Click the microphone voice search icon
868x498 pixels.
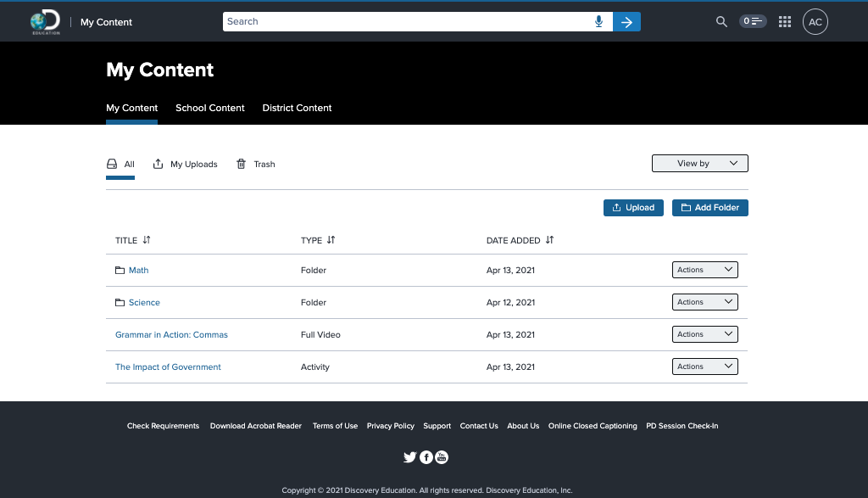[599, 22]
